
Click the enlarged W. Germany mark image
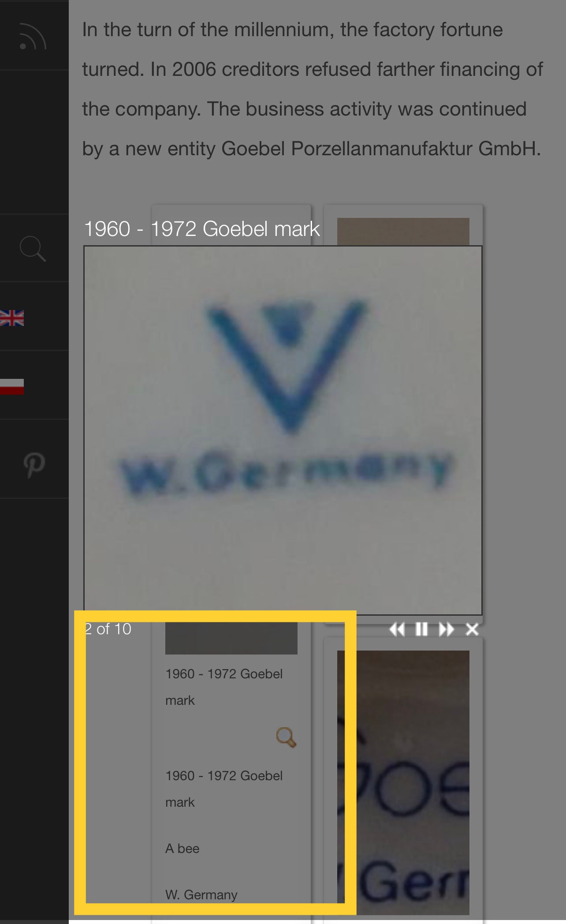click(x=283, y=430)
